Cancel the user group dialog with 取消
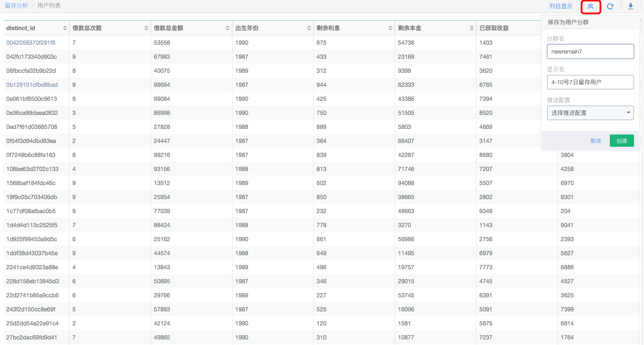 point(595,141)
